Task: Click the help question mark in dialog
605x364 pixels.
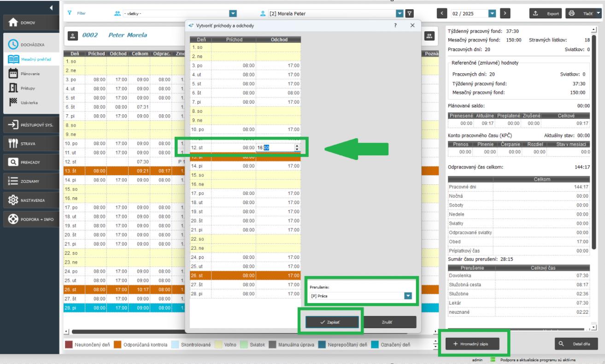Action: tap(396, 25)
